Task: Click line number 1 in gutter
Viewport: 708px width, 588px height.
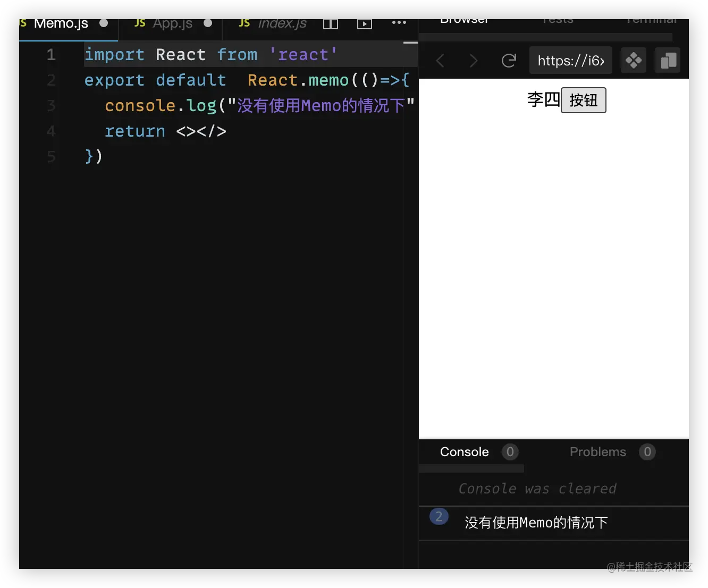Action: (x=51, y=55)
